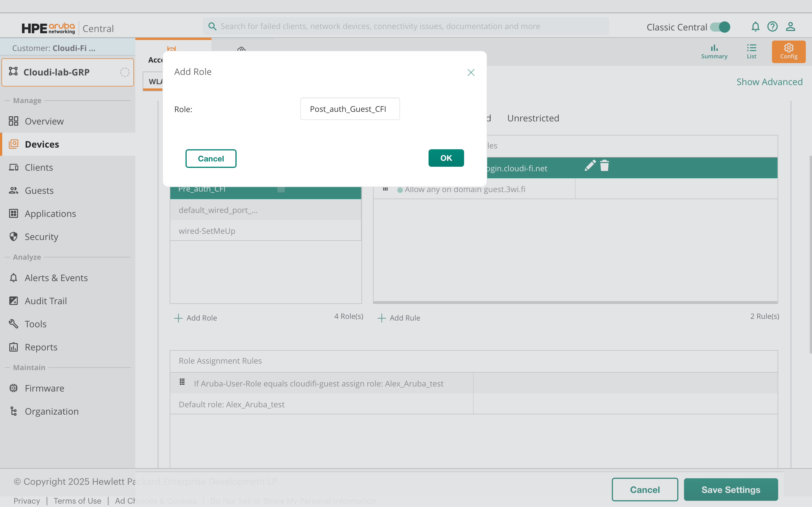812x507 pixels.
Task: Click the trash delete icon on rule row
Action: [x=604, y=165]
